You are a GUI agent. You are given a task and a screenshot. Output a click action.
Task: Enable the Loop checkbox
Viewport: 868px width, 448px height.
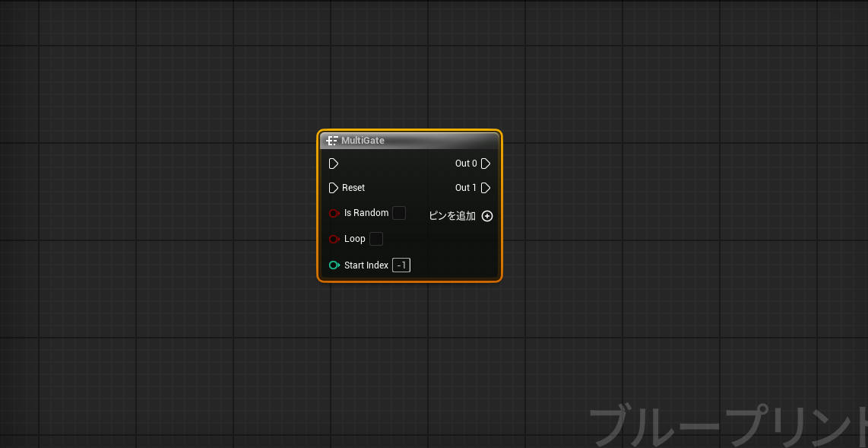coord(375,238)
